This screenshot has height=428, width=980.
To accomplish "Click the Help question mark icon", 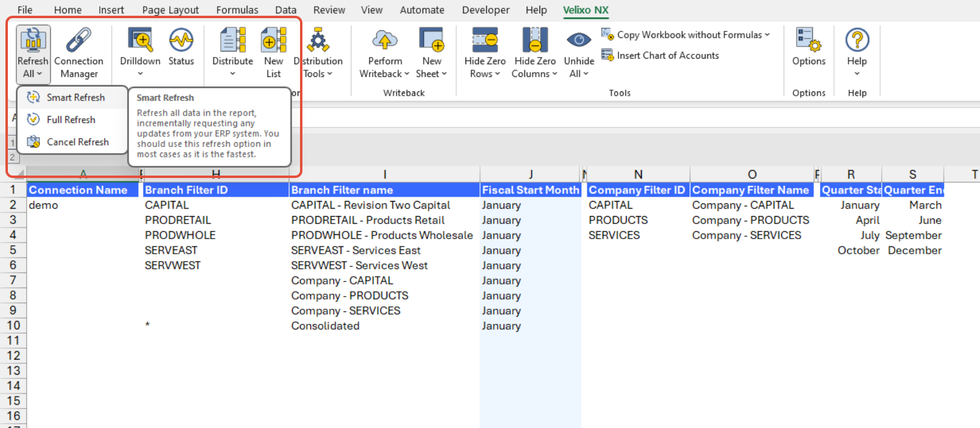I will coord(857,40).
